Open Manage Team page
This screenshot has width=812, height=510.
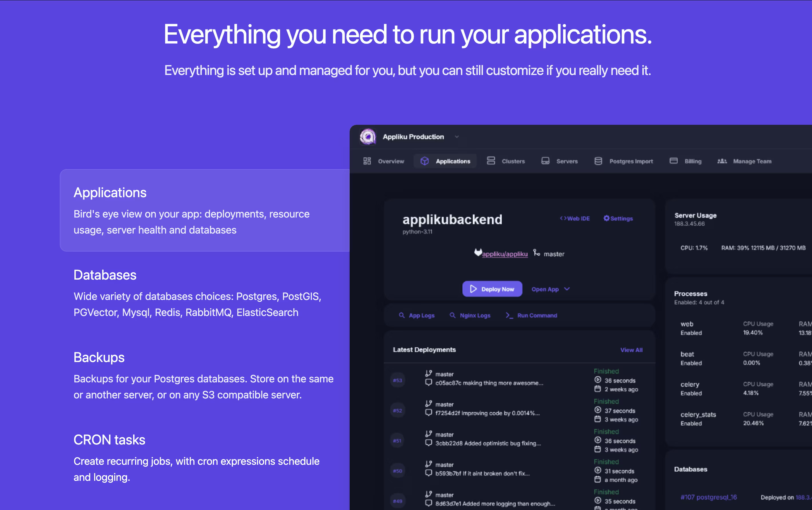[744, 161]
